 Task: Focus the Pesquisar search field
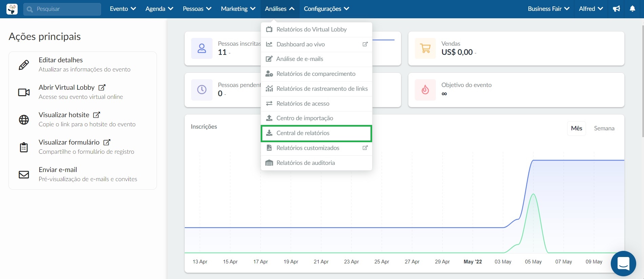pos(62,9)
